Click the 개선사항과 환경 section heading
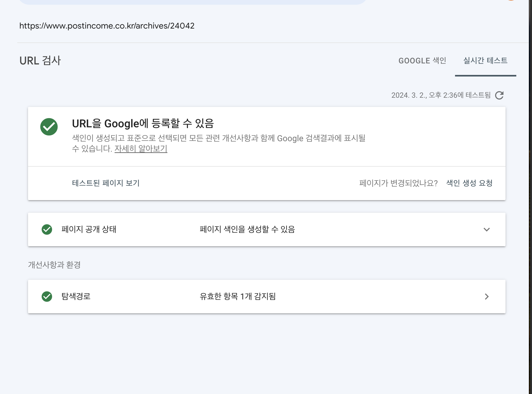Image resolution: width=532 pixels, height=394 pixels. (x=54, y=265)
